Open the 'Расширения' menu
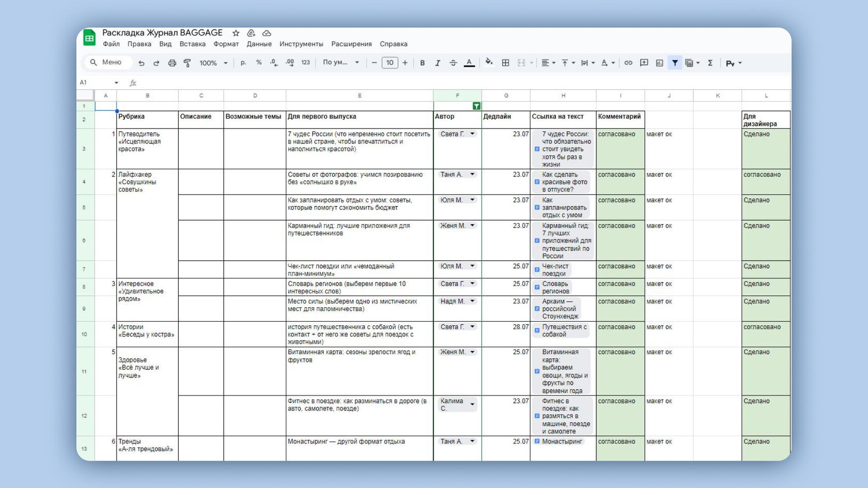The image size is (868, 488). pyautogui.click(x=351, y=44)
